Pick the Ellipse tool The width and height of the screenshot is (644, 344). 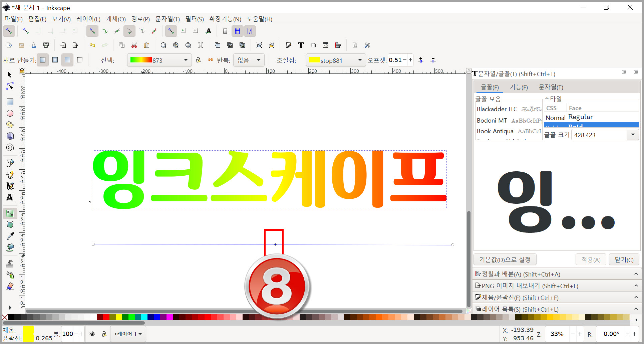click(x=10, y=114)
